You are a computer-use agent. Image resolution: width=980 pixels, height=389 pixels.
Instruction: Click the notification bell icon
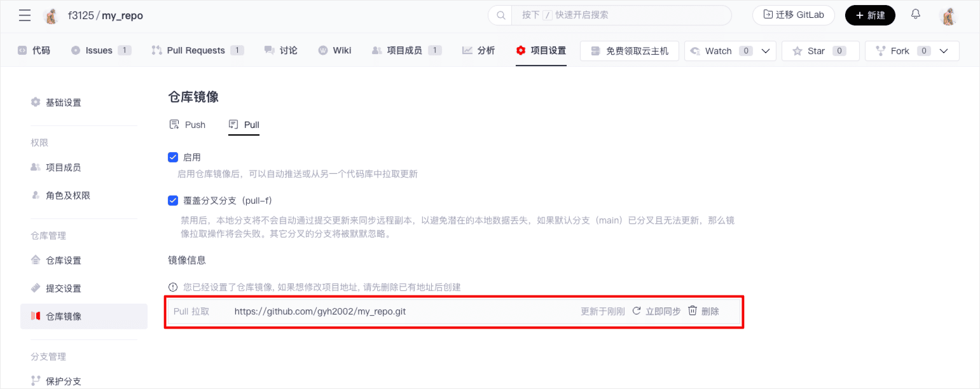(916, 15)
